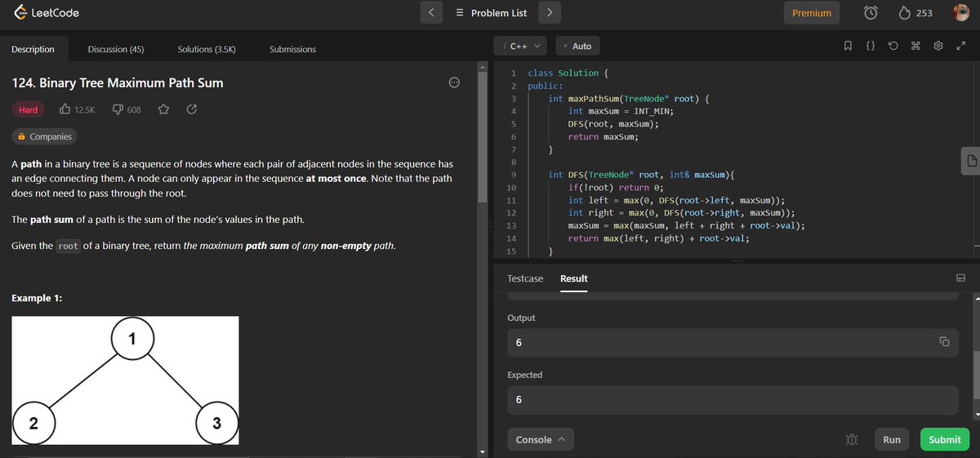
Task: Open the editor settings gear
Action: click(938, 47)
